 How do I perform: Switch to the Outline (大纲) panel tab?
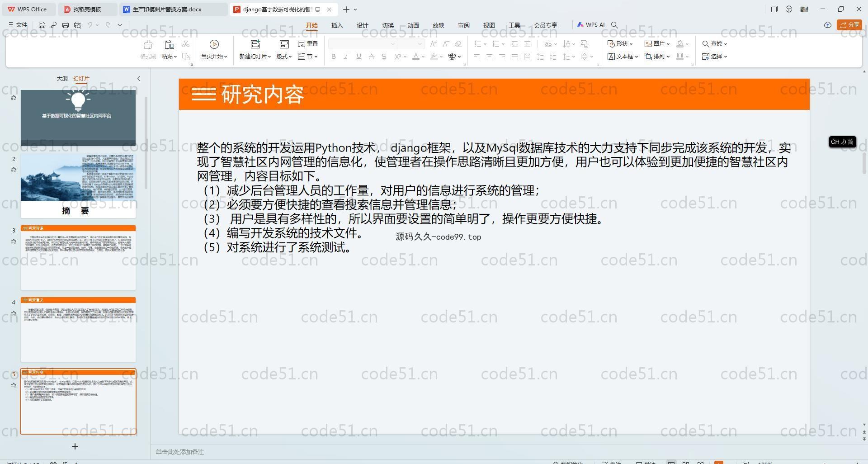point(62,79)
